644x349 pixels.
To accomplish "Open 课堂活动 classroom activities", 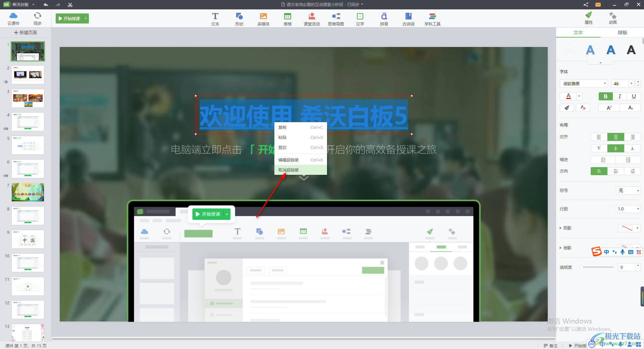I will 312,19.
